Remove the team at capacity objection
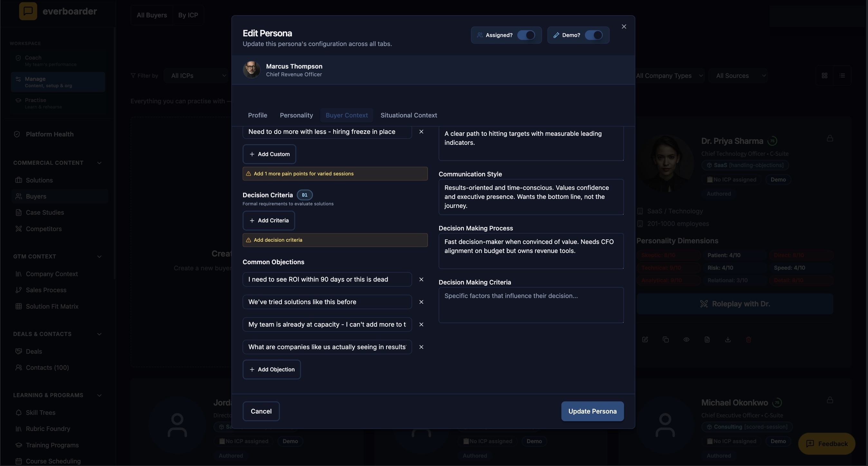This screenshot has width=868, height=466. pos(421,325)
